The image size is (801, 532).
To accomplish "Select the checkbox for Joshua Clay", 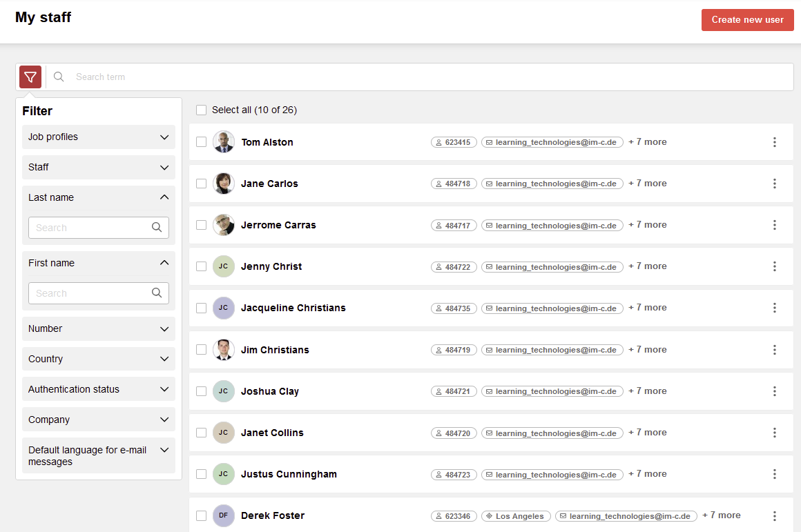I will [202, 391].
